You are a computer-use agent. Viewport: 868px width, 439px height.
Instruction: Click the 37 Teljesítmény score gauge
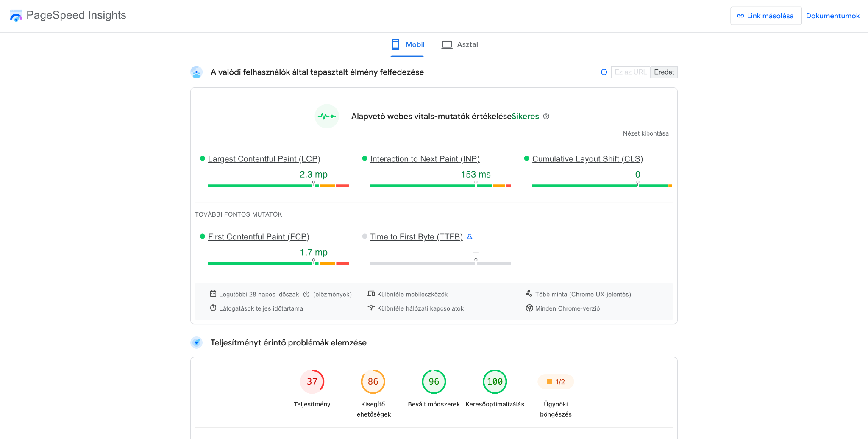coord(312,381)
